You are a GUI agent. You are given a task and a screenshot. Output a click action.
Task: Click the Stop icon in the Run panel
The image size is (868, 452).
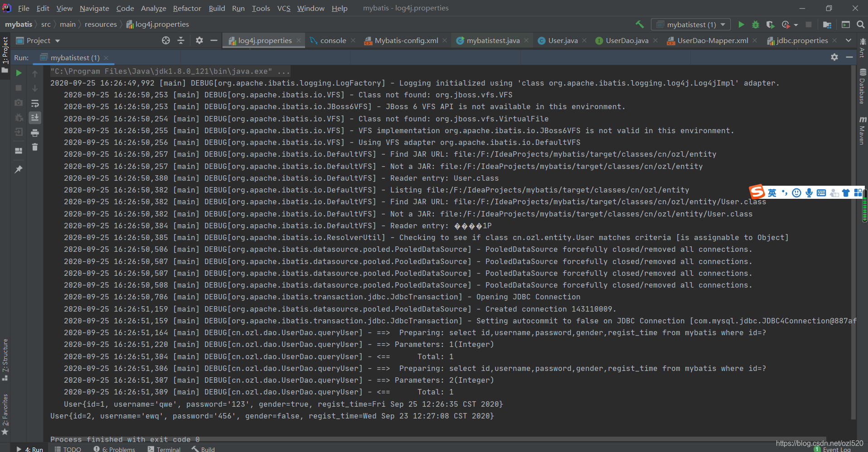point(19,88)
